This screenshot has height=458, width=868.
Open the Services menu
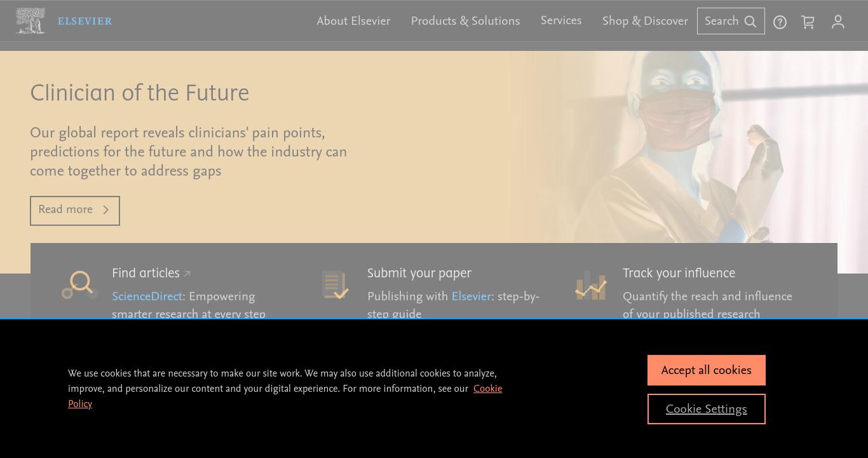561,21
